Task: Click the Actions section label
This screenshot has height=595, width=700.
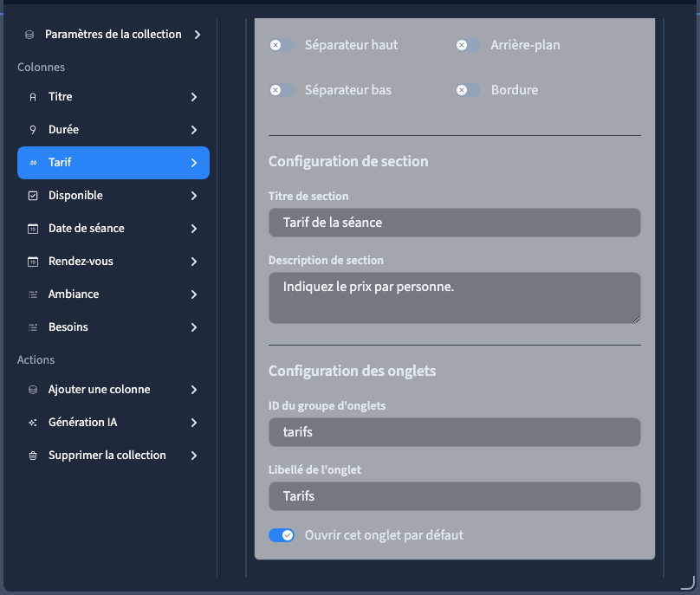Action: tap(36, 359)
